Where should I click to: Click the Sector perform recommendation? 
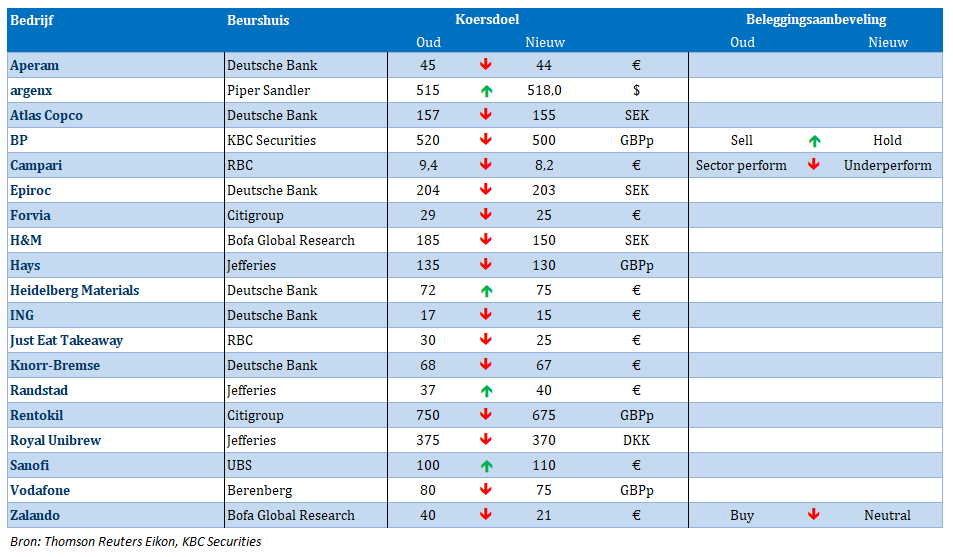click(741, 165)
